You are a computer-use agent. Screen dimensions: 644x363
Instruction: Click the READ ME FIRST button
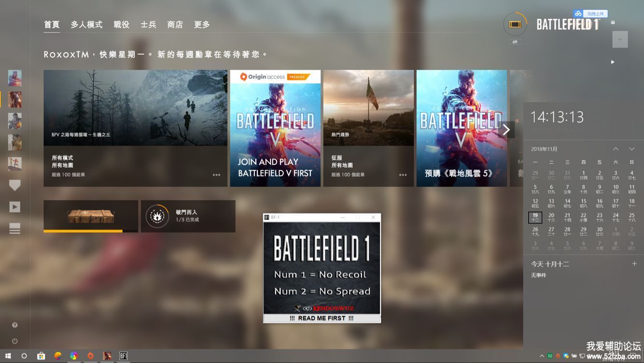(x=322, y=318)
